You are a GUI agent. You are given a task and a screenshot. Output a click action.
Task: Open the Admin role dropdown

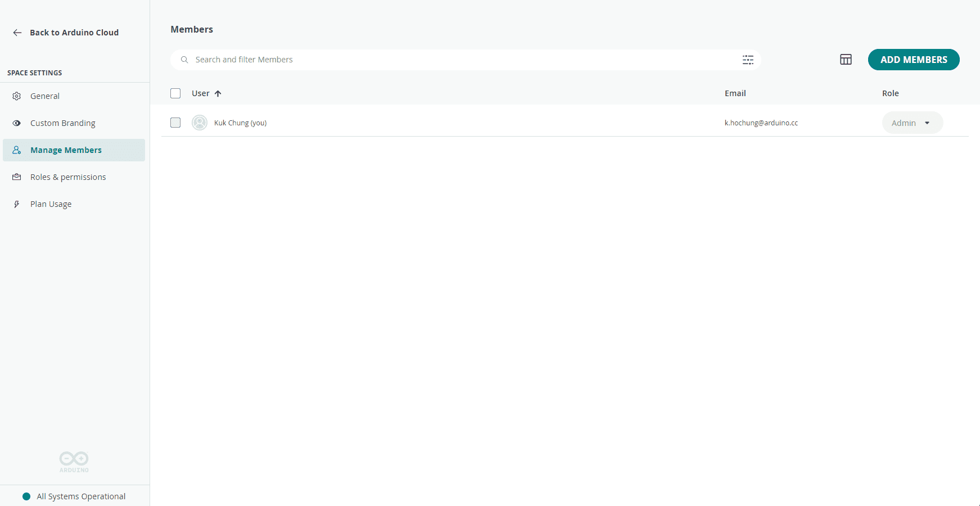(911, 123)
